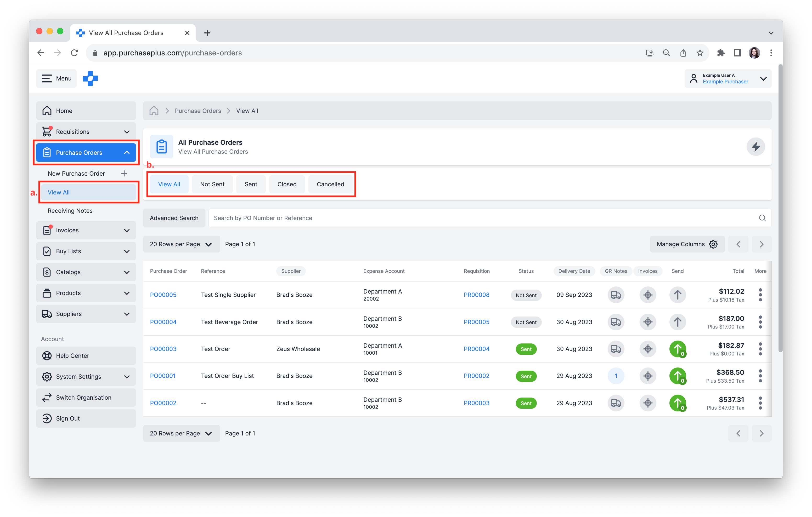Click the New Purchase Order link
812x517 pixels.
pos(76,173)
